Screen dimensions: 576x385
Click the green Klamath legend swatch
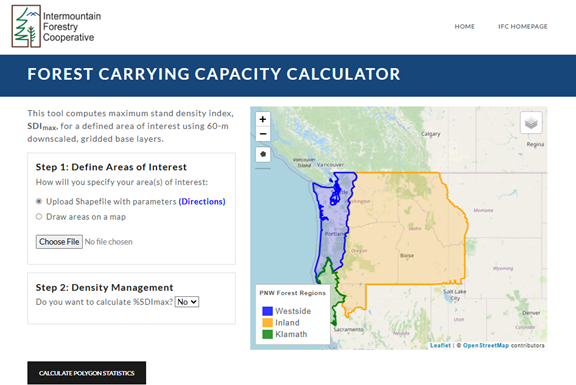coord(267,334)
